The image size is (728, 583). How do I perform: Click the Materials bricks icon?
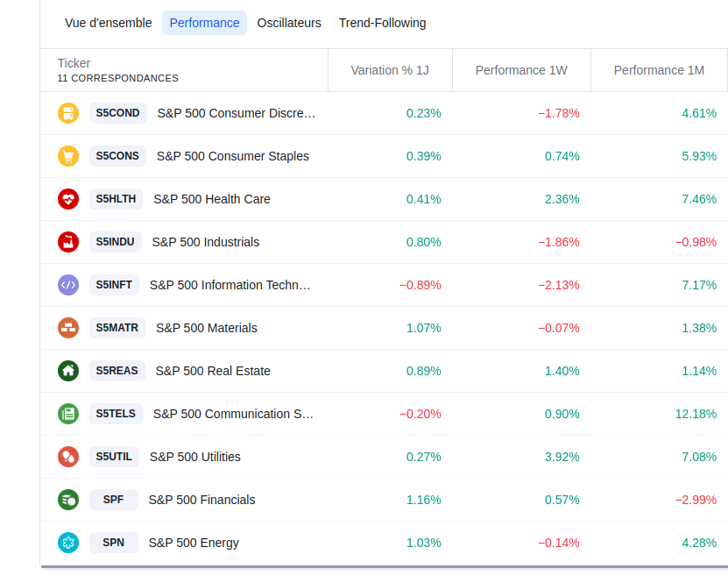tap(68, 328)
